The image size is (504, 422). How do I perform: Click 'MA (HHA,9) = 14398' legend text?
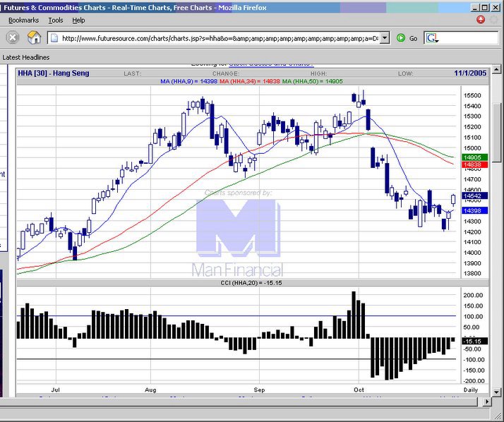point(189,82)
